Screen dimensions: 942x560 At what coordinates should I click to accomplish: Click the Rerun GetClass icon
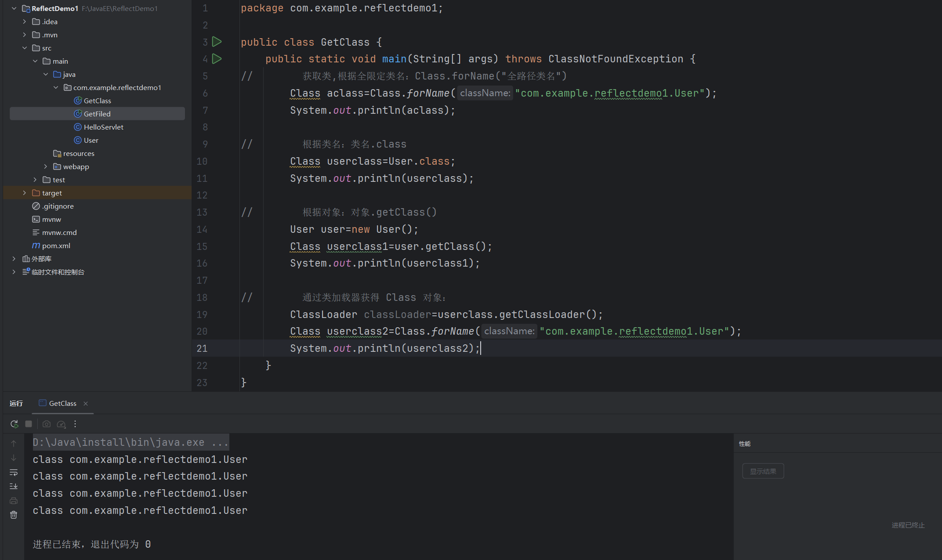[x=14, y=424]
